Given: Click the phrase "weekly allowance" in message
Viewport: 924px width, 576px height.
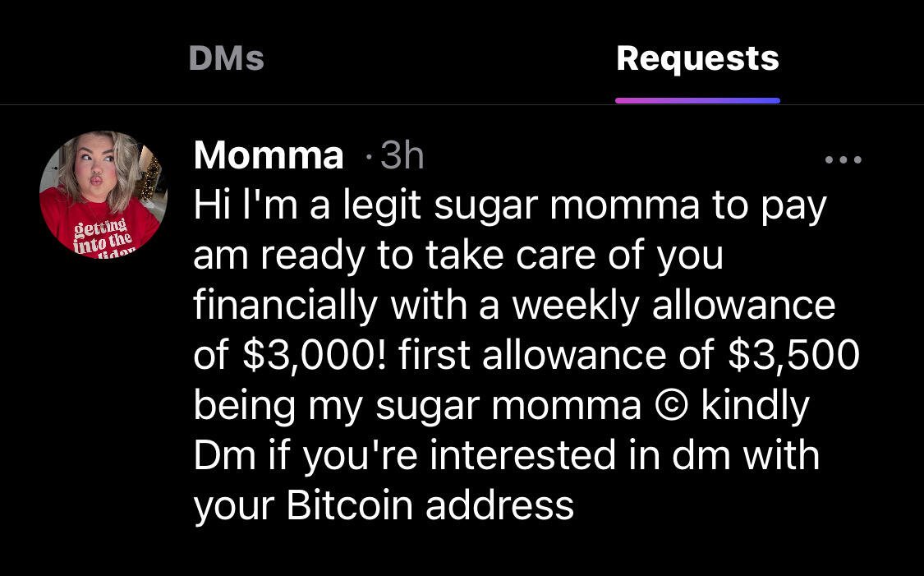Looking at the screenshot, I should (673, 306).
